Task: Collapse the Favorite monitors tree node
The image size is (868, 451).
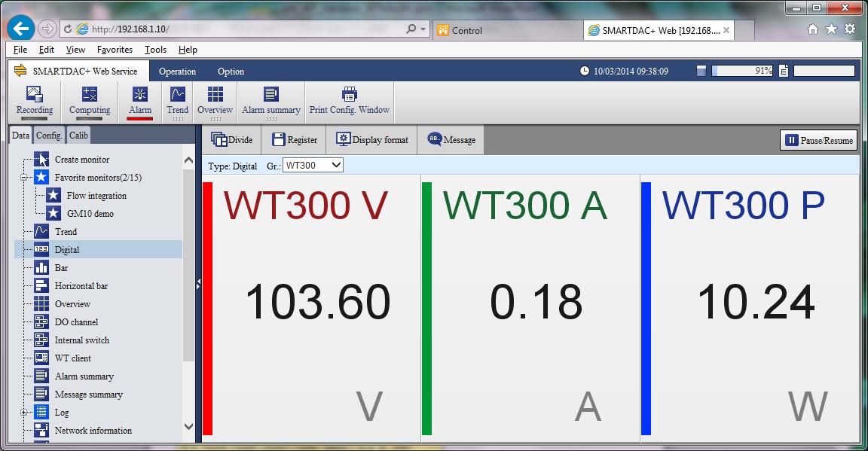Action: point(24,178)
